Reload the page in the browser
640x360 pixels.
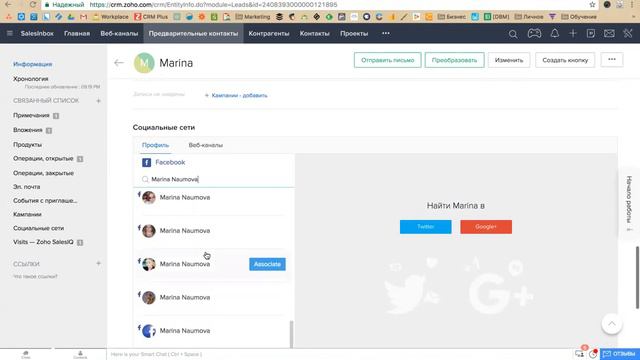33,4
